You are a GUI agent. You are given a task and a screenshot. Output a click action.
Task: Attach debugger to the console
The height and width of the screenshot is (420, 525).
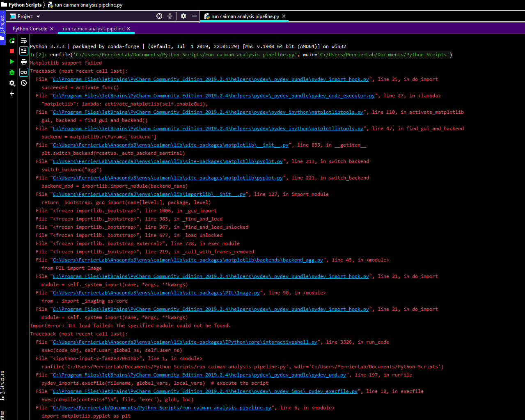click(x=12, y=72)
